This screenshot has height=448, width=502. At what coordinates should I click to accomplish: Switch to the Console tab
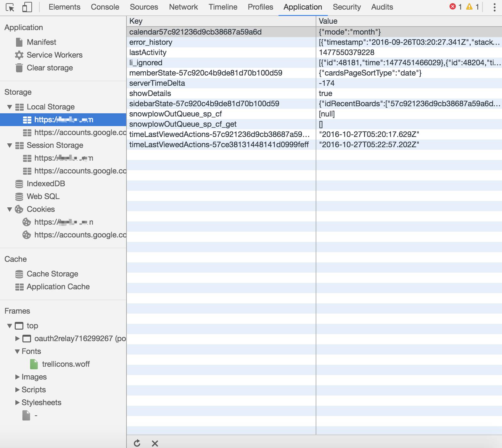coord(105,7)
